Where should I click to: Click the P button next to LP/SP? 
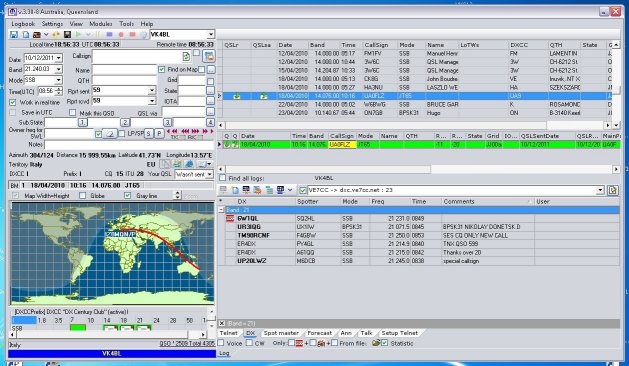coord(160,134)
